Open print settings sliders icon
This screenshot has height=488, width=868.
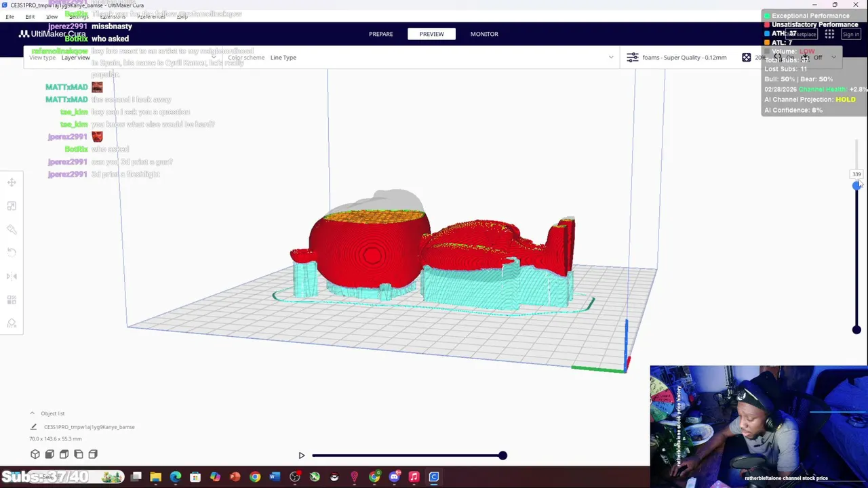pyautogui.click(x=633, y=58)
